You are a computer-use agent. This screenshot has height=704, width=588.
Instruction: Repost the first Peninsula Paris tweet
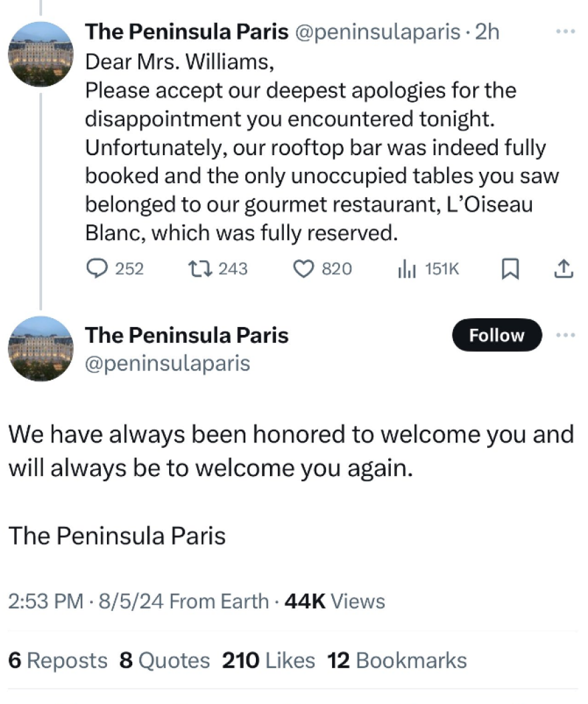198,269
